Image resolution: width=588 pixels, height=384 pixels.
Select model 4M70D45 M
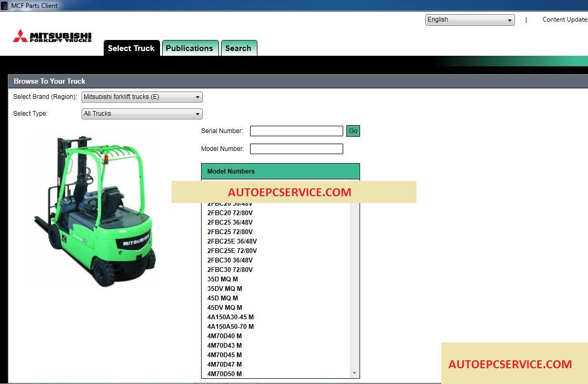pyautogui.click(x=225, y=355)
